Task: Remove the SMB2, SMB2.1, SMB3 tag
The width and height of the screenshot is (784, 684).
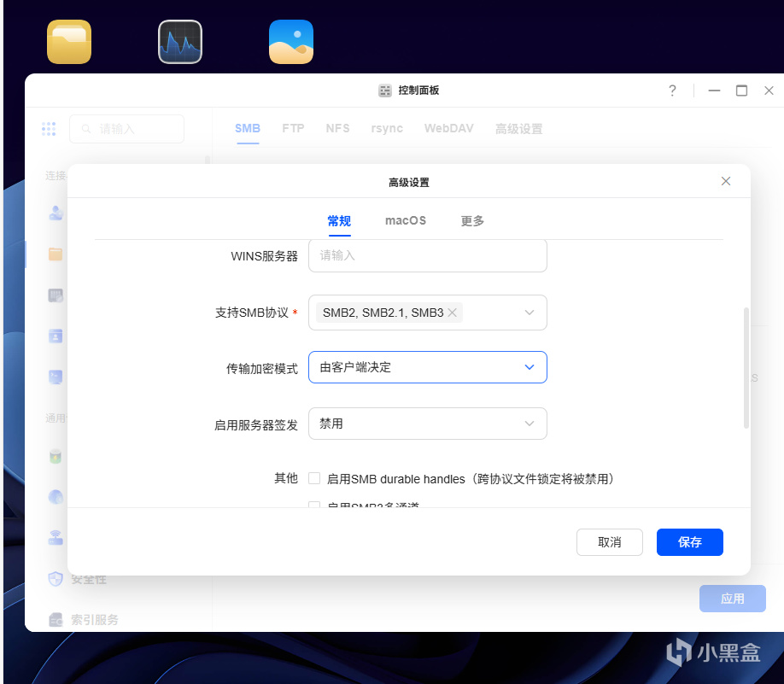Action: click(453, 313)
